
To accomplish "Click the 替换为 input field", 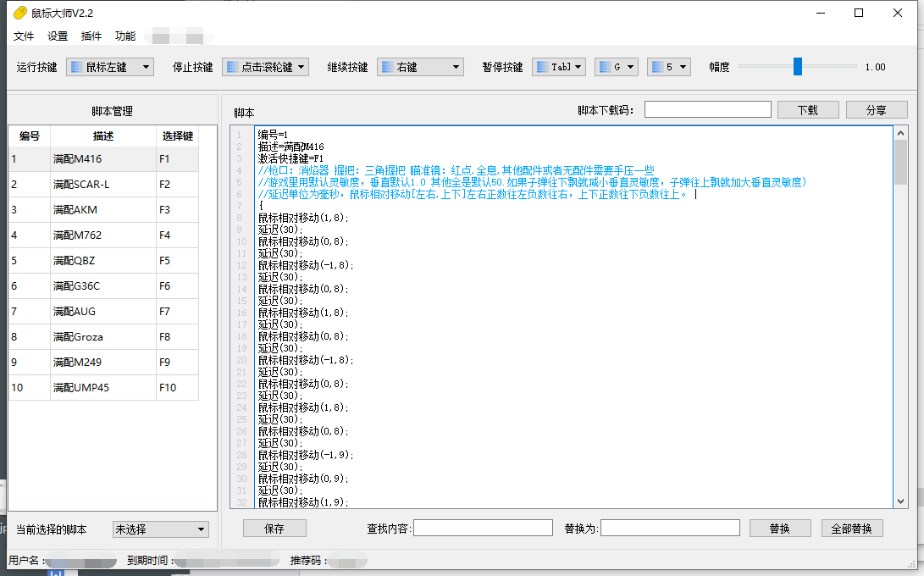I will (x=670, y=529).
